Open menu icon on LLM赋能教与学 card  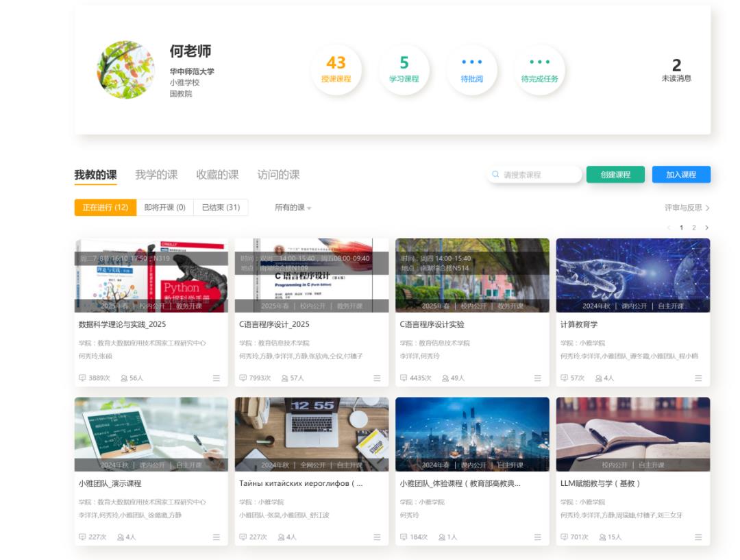point(698,537)
